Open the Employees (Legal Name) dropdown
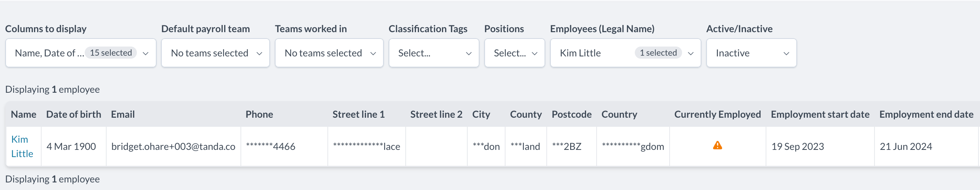Screen dimensions: 980x190 pyautogui.click(x=625, y=53)
